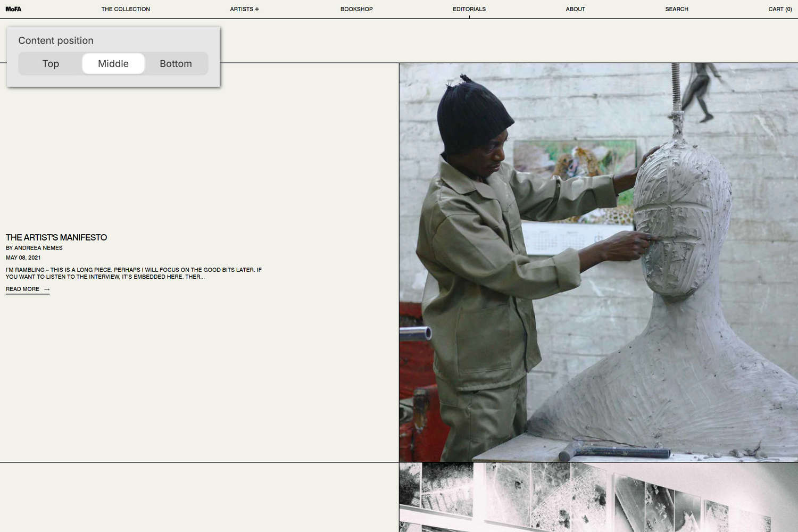The image size is (798, 532).
Task: Click the May 08, 2021 date
Action: (23, 257)
